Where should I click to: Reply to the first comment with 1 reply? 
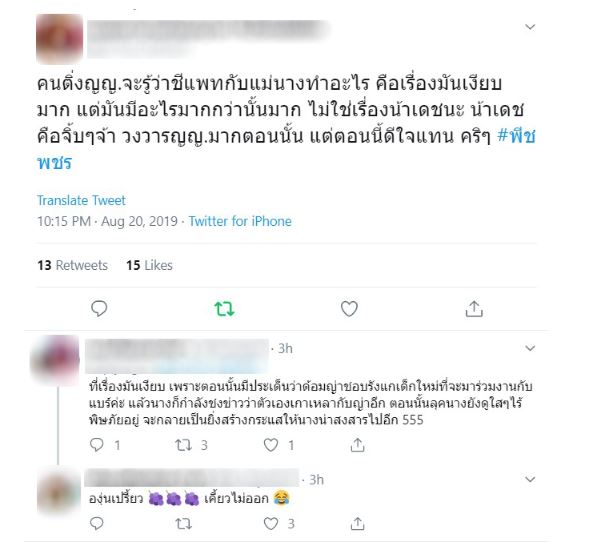click(x=97, y=445)
